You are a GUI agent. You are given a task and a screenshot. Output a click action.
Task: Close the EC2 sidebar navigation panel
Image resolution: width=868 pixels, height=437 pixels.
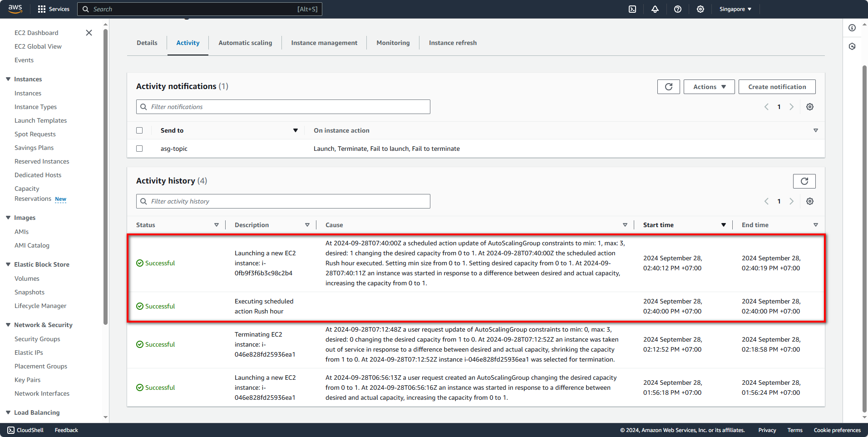click(89, 33)
